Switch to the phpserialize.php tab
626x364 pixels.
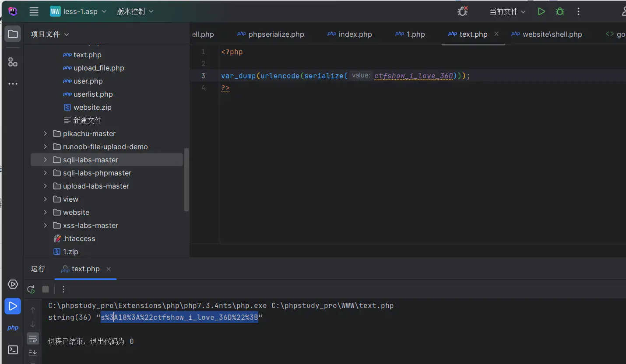click(271, 34)
